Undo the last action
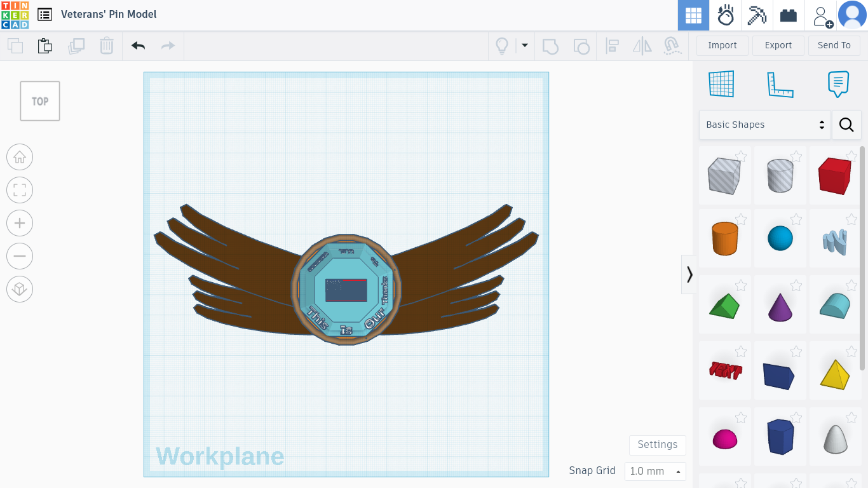 (x=138, y=46)
